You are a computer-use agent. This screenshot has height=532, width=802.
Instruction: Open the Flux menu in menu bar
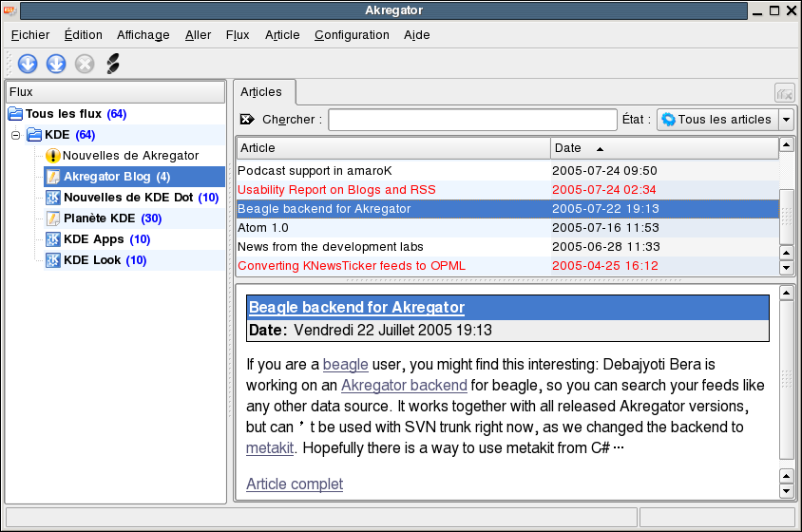click(238, 35)
